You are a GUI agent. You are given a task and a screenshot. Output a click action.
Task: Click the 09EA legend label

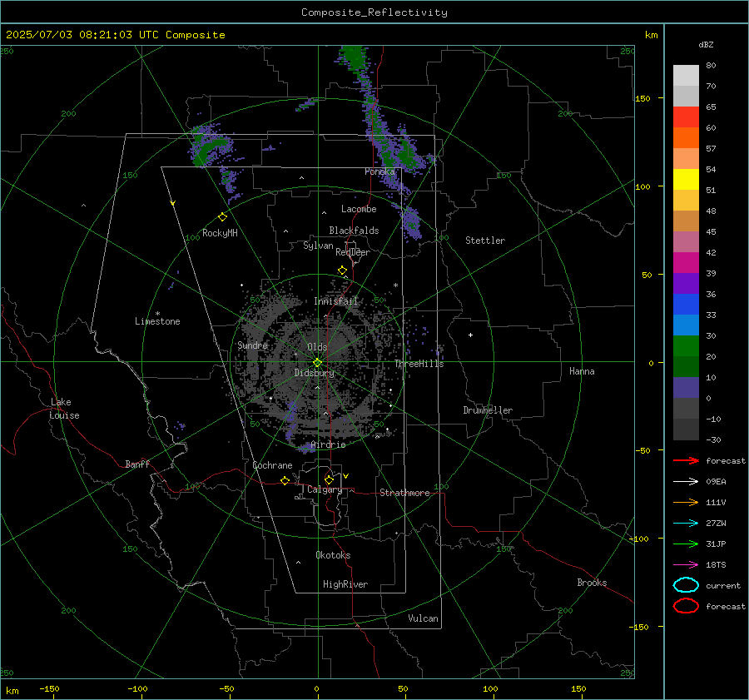(x=716, y=482)
